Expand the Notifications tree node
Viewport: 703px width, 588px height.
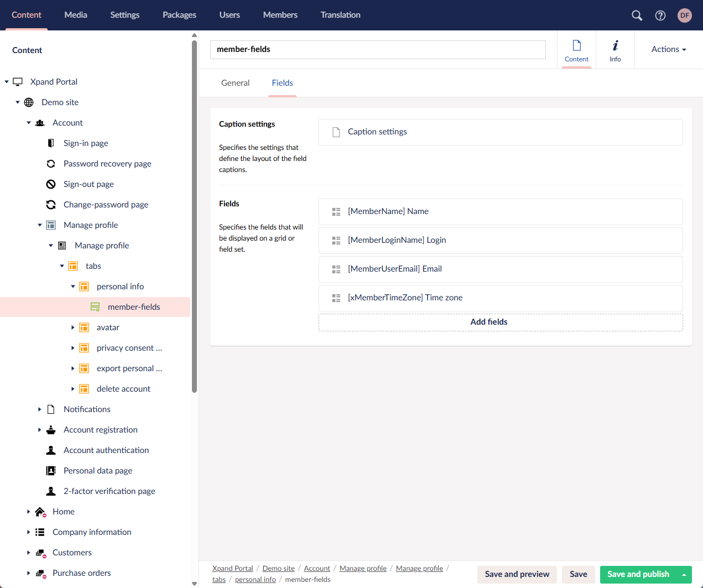pyautogui.click(x=40, y=409)
